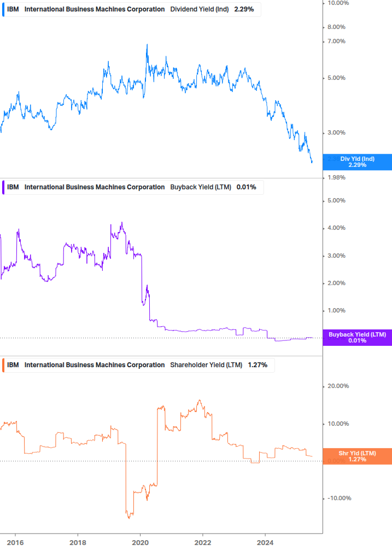Click the 2020 label on the time axis
This screenshot has width=392, height=550.
coord(140,543)
